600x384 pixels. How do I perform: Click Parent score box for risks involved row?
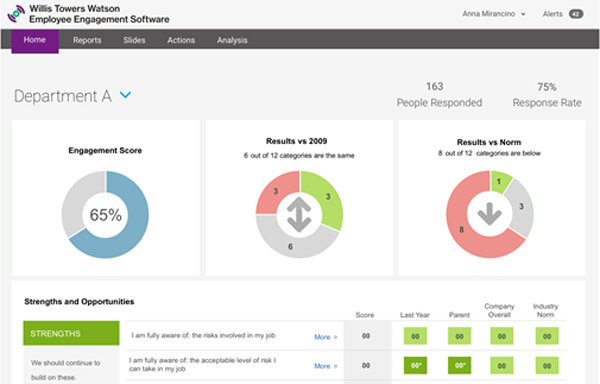tap(459, 336)
